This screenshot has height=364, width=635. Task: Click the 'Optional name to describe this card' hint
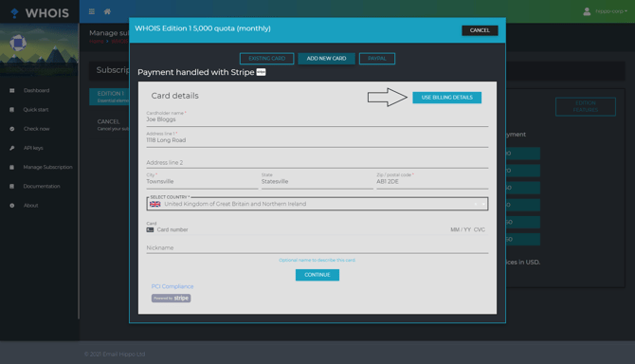click(317, 260)
